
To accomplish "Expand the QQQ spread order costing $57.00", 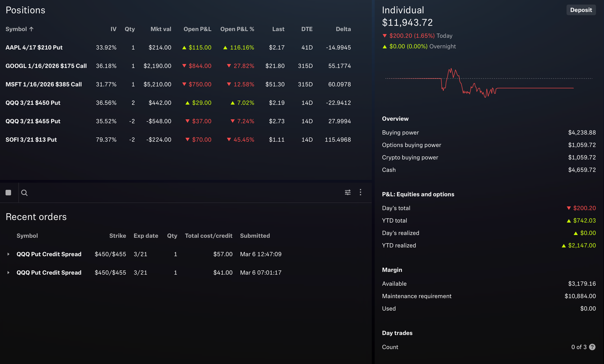I will pos(8,254).
